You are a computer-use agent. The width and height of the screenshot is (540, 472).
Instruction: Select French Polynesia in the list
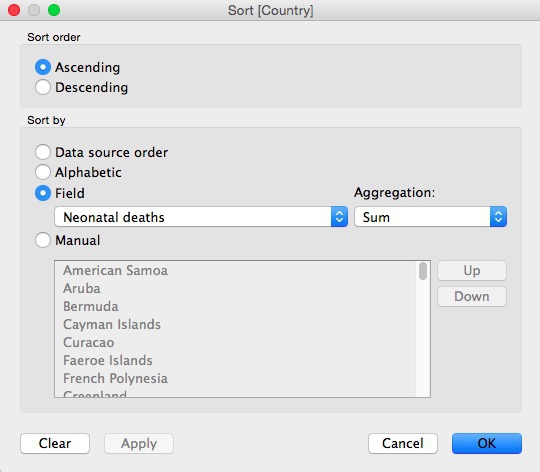tap(115, 378)
